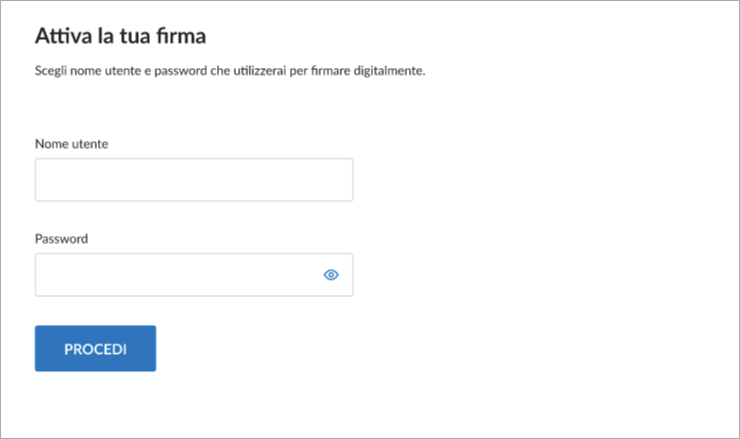Reveal typed password via blue eye
Screen dimensions: 740x439
(x=331, y=275)
